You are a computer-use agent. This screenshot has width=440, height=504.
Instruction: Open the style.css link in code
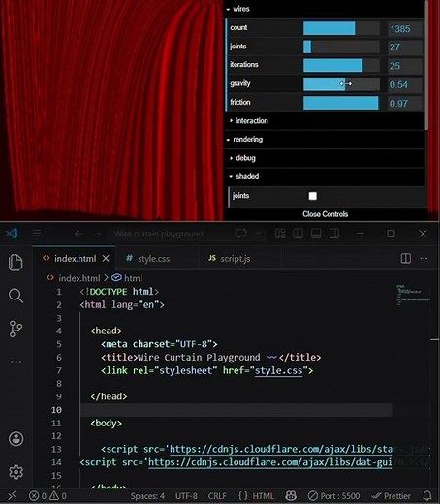[x=279, y=370]
